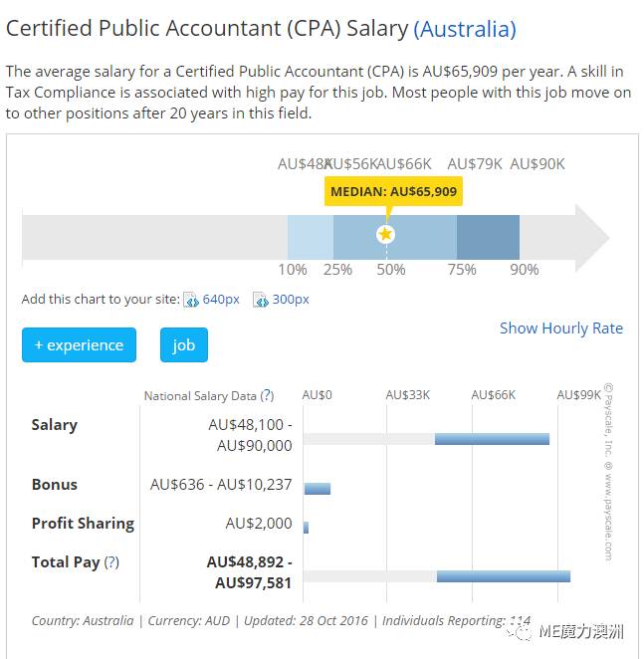
Task: Click the 75%-90% dark blue percentile segment
Action: tap(488, 238)
